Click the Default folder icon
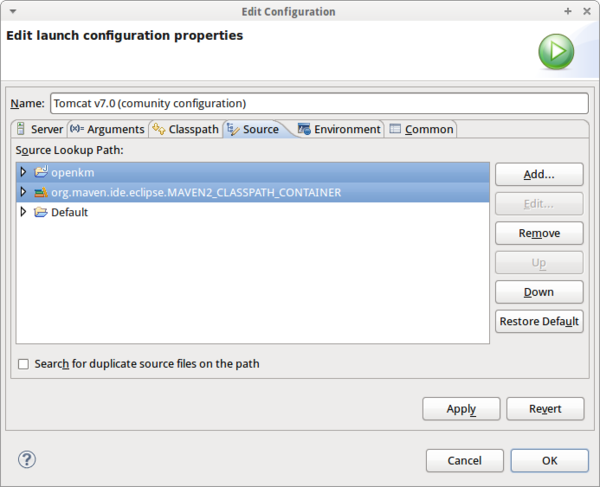This screenshot has width=600, height=487. [41, 212]
